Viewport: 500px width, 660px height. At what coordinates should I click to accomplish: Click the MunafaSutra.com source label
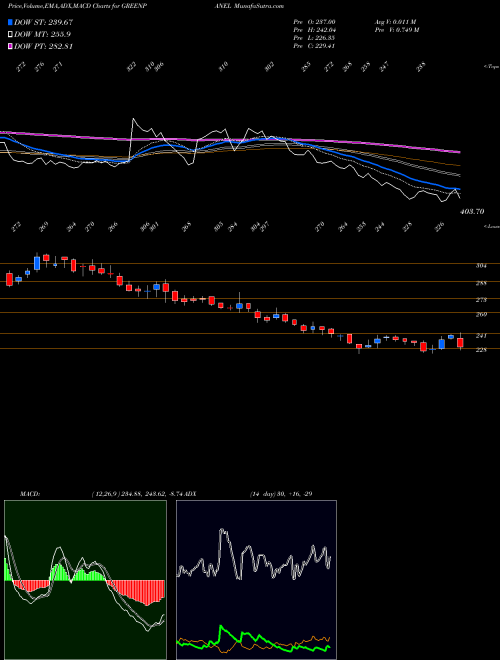[x=260, y=6]
